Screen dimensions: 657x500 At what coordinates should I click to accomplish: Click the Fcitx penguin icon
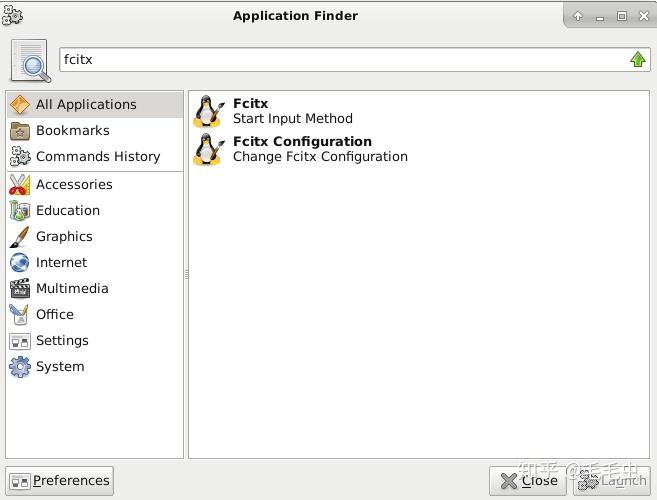(x=209, y=111)
